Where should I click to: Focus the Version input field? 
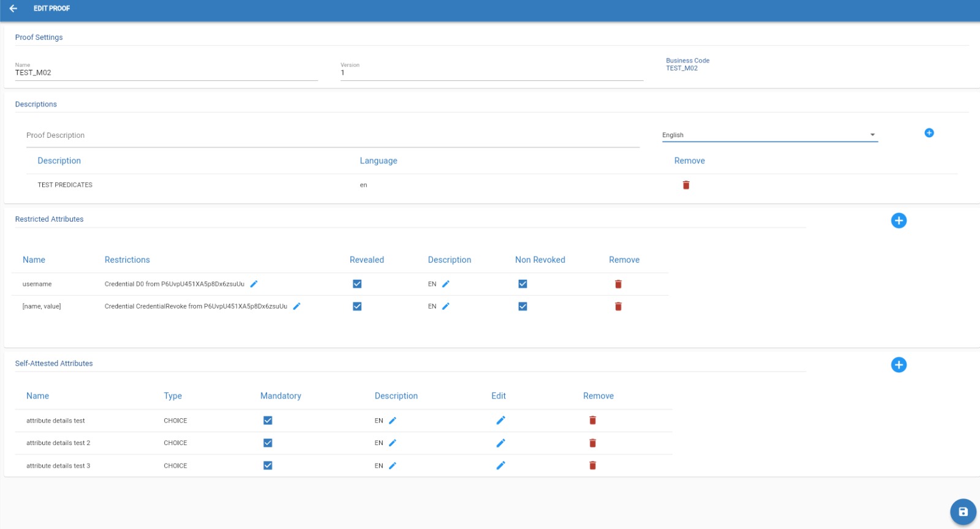492,73
